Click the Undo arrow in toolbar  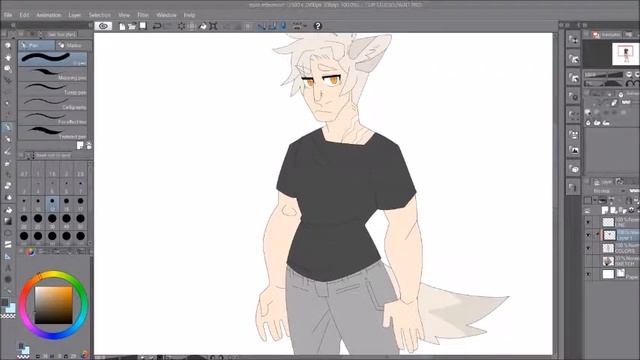pyautogui.click(x=157, y=26)
